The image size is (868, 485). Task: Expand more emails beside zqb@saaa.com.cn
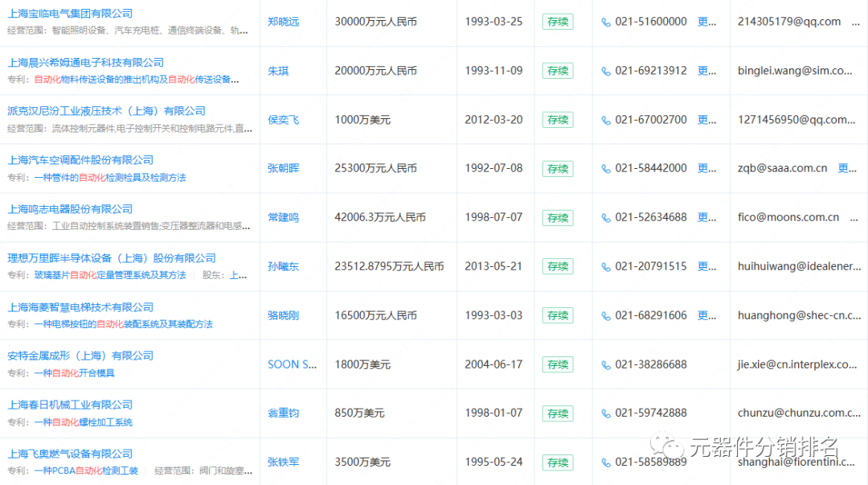pyautogui.click(x=848, y=168)
